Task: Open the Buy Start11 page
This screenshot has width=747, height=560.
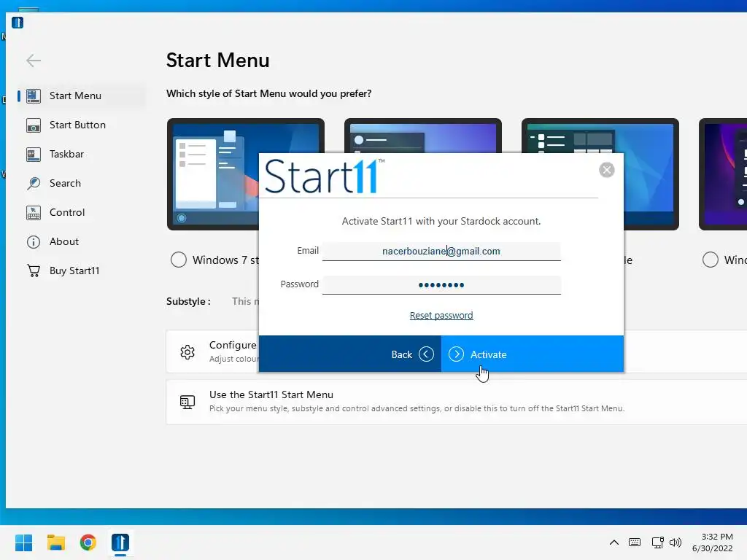Action: [81, 271]
